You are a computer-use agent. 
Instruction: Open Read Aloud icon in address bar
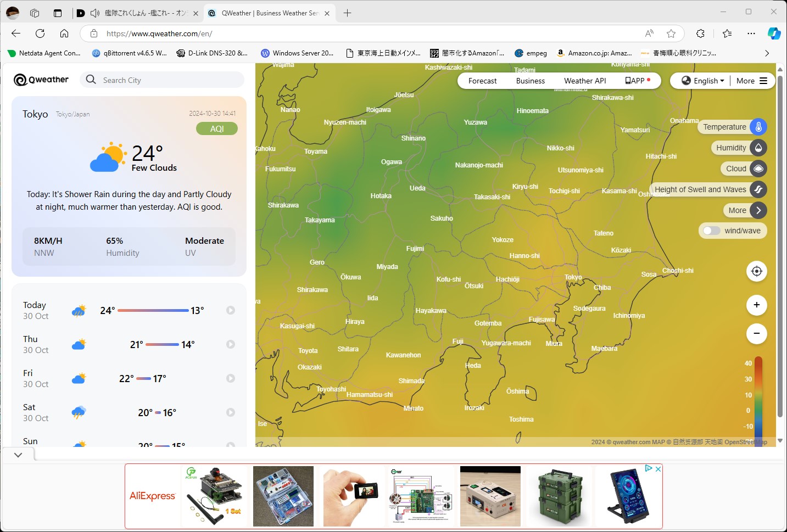[x=650, y=33]
